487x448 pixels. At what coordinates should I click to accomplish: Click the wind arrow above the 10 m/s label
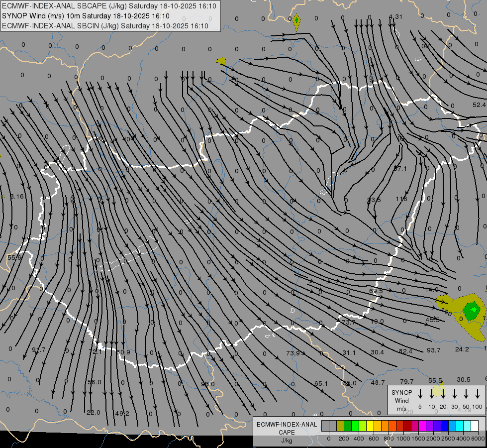pyautogui.click(x=431, y=394)
